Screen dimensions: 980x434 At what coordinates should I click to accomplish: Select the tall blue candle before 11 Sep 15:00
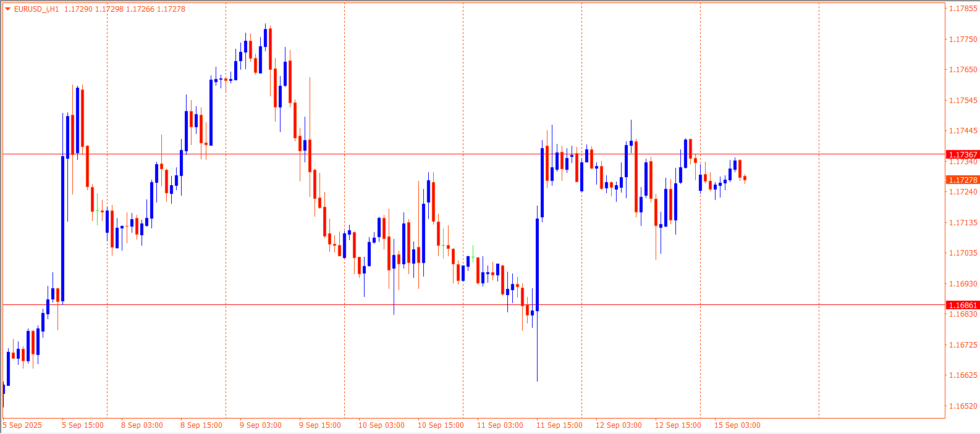coord(538,265)
